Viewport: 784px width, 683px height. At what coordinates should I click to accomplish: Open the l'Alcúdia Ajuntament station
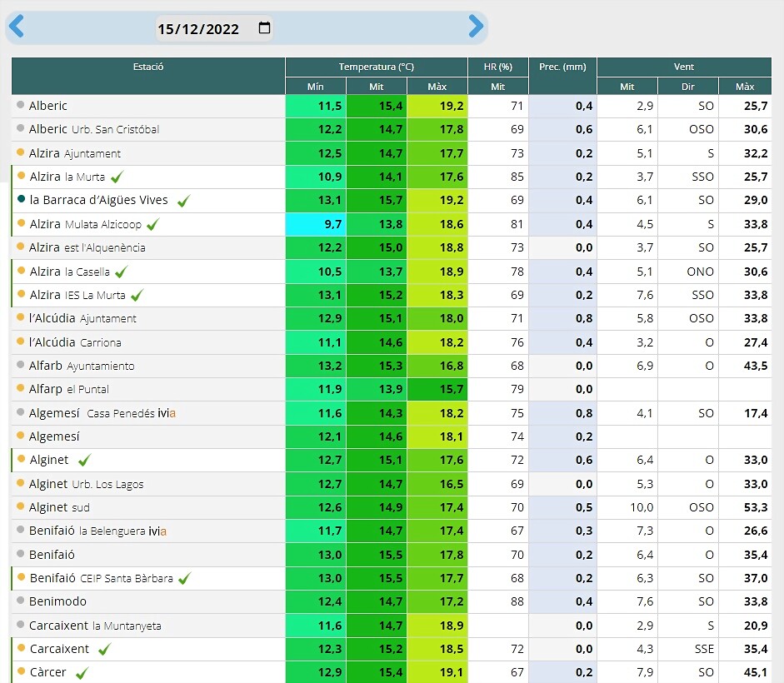click(x=82, y=318)
